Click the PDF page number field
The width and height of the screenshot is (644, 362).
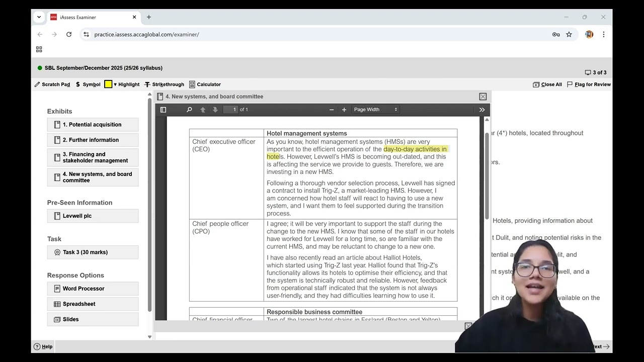tap(230, 110)
